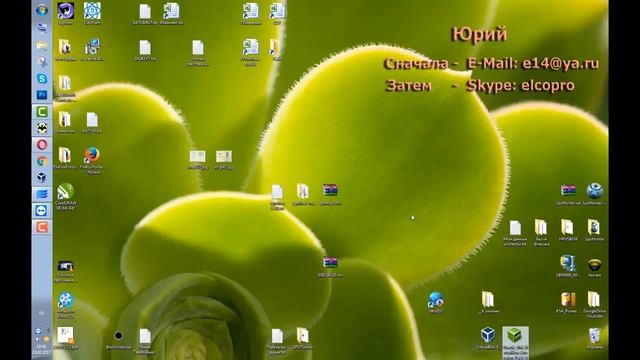Click the blue stacked-lines taskbar icon
This screenshot has height=360, width=640.
pos(42,194)
